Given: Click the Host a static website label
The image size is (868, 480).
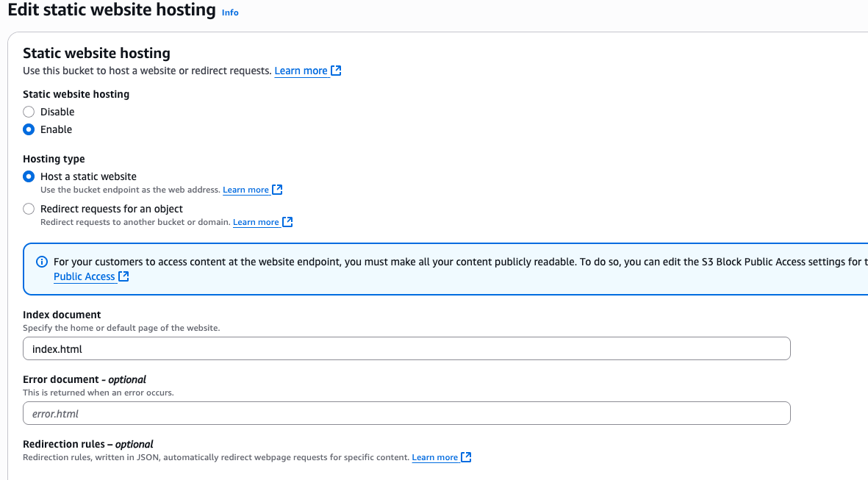Looking at the screenshot, I should 88,176.
